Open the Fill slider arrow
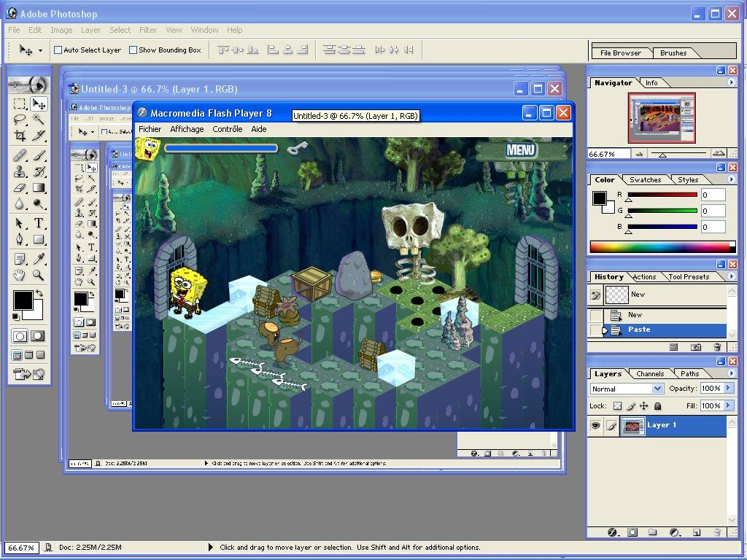Screen dimensions: 747x560 pyautogui.click(x=728, y=405)
